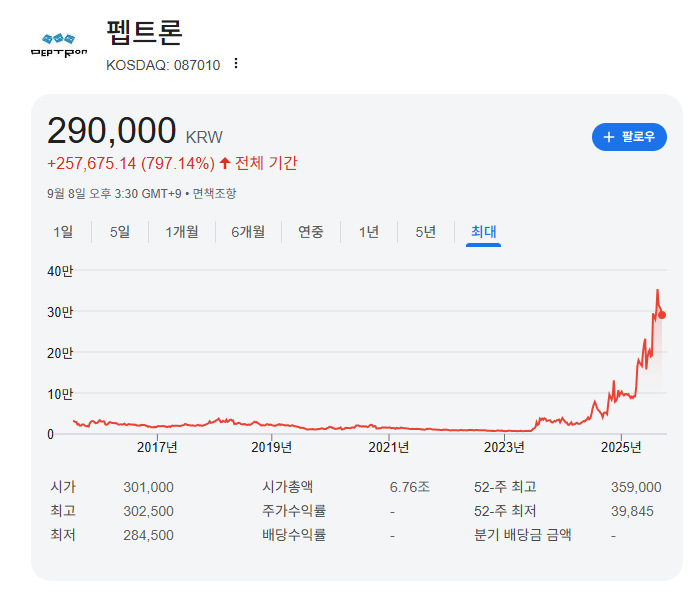
Task: Click the 30만 y-axis label
Action: tap(60, 312)
